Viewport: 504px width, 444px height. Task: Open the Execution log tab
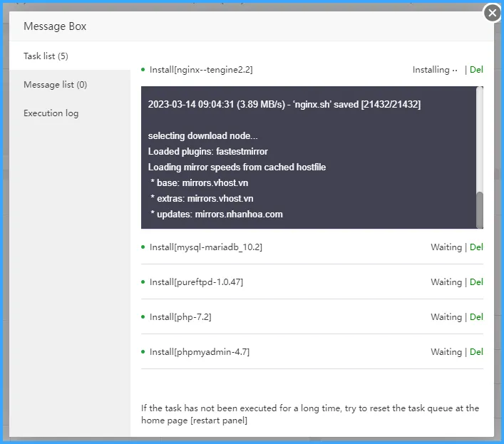tap(51, 113)
